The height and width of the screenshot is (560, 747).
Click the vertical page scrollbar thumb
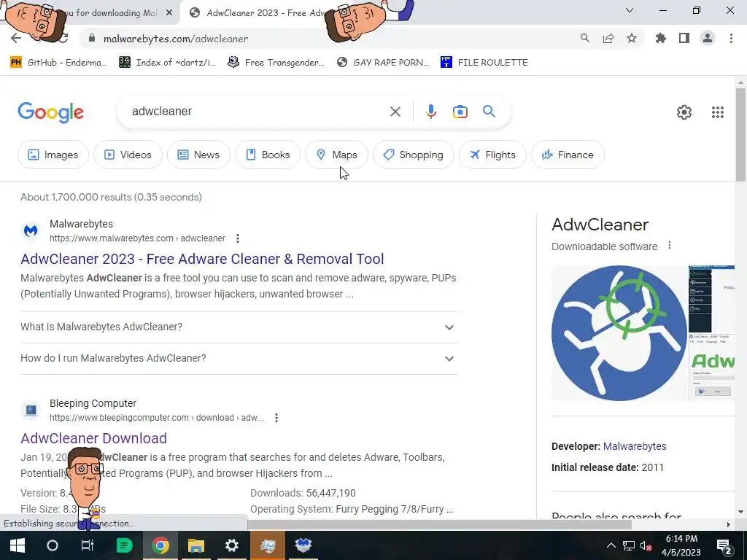740,134
